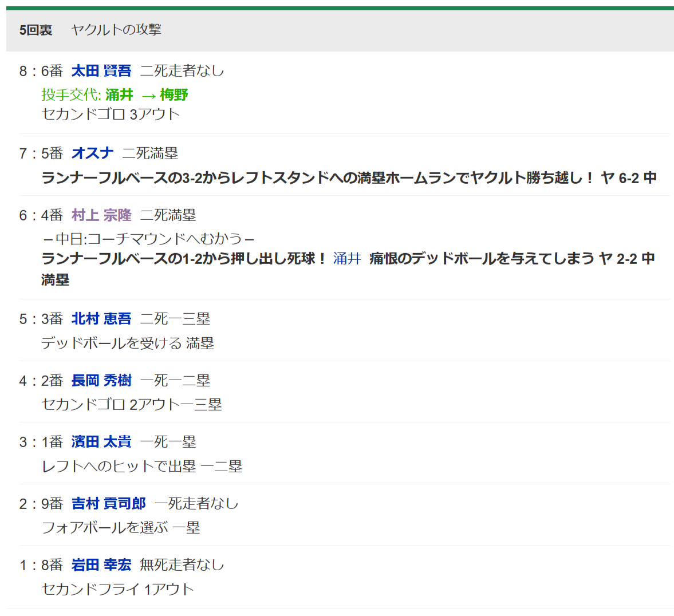This screenshot has width=674, height=616.
Task: Click situation text 無死走者なし
Action: tap(182, 565)
